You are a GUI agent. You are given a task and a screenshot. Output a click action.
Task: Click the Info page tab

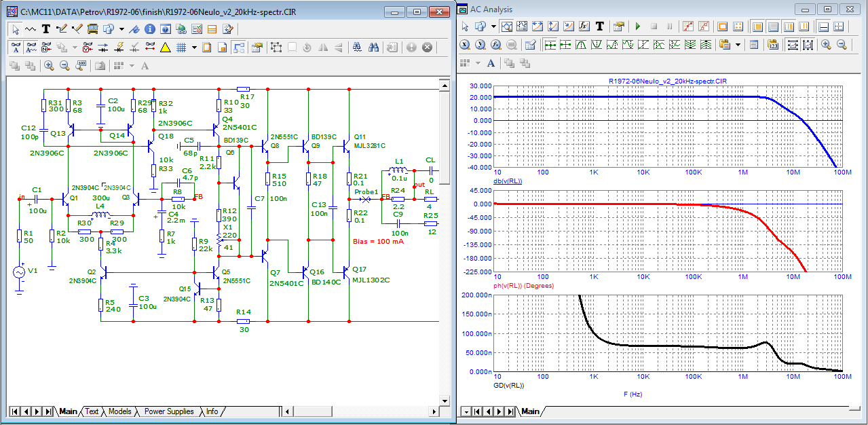click(x=212, y=411)
